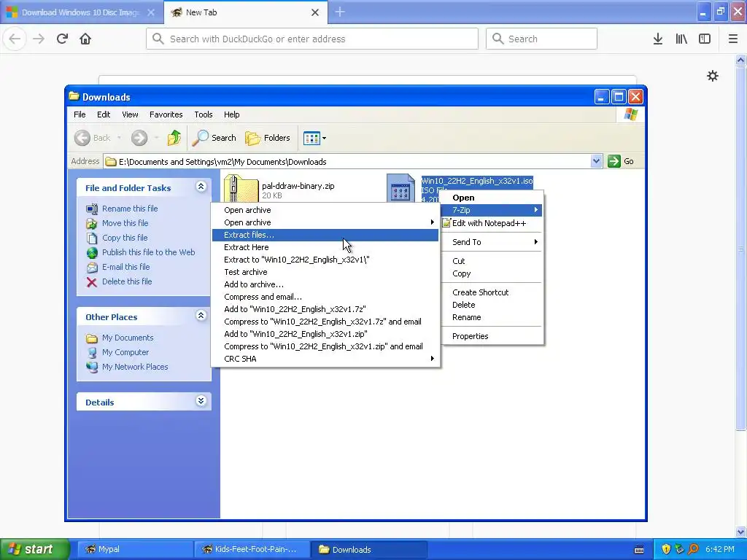Choose Compress and email... option
747x560 pixels.
325,297
